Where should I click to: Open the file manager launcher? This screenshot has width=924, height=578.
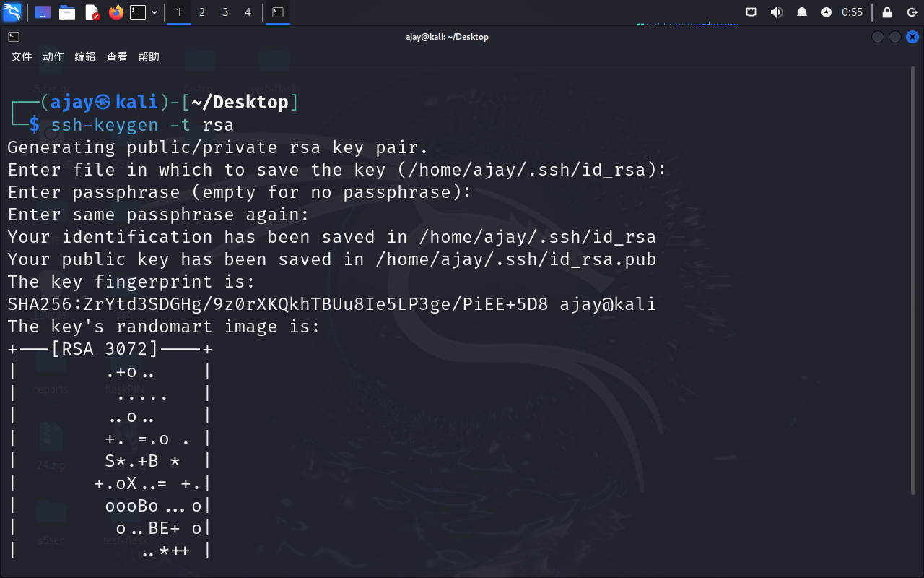pyautogui.click(x=67, y=12)
